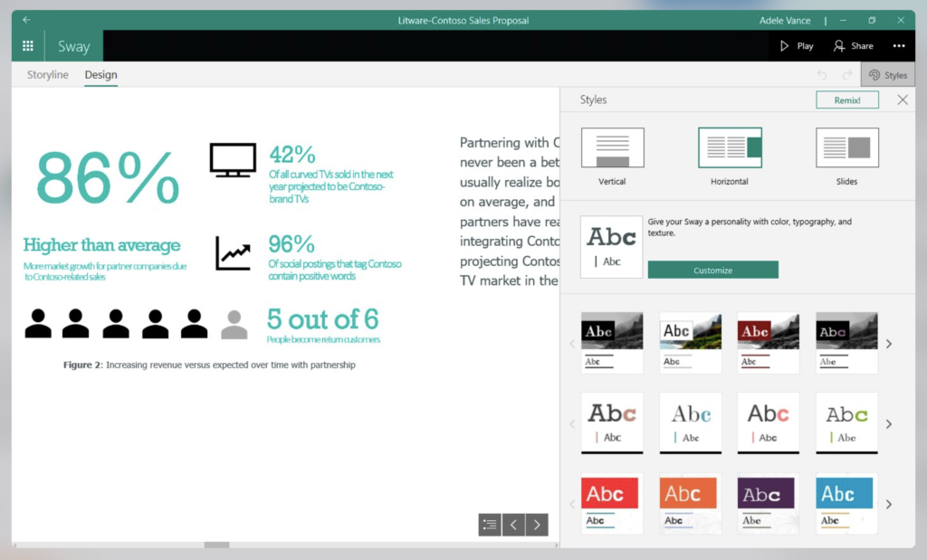
Task: Click the 96% statistic text
Action: 291,244
